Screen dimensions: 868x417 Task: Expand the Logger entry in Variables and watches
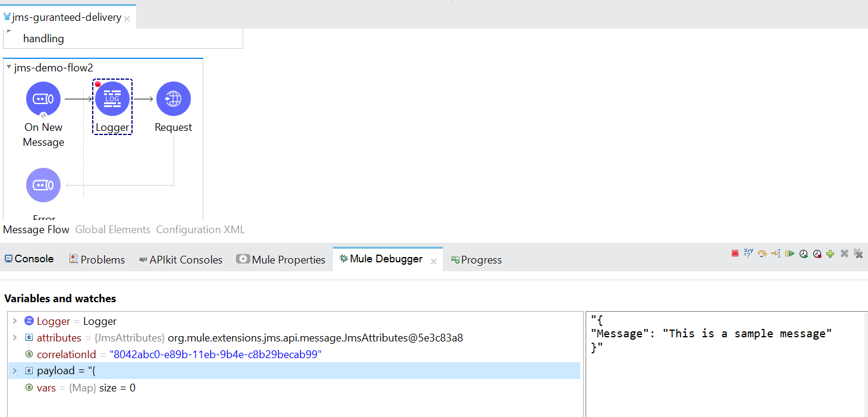pos(15,321)
